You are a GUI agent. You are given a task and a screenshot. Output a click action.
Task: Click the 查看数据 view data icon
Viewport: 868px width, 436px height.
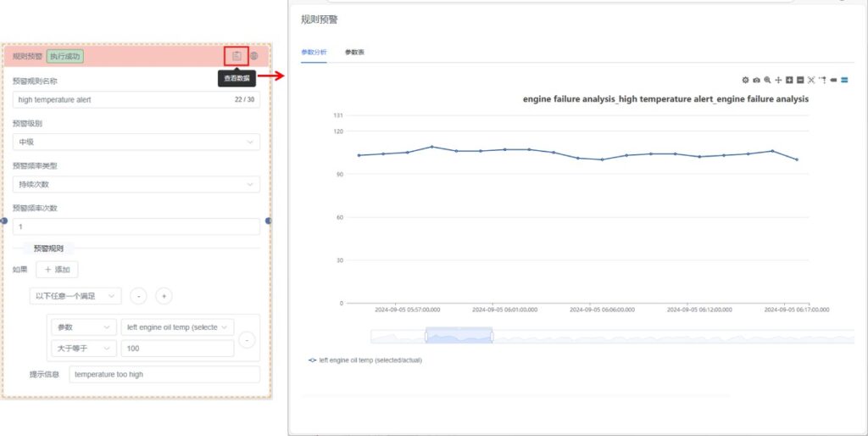tap(236, 56)
